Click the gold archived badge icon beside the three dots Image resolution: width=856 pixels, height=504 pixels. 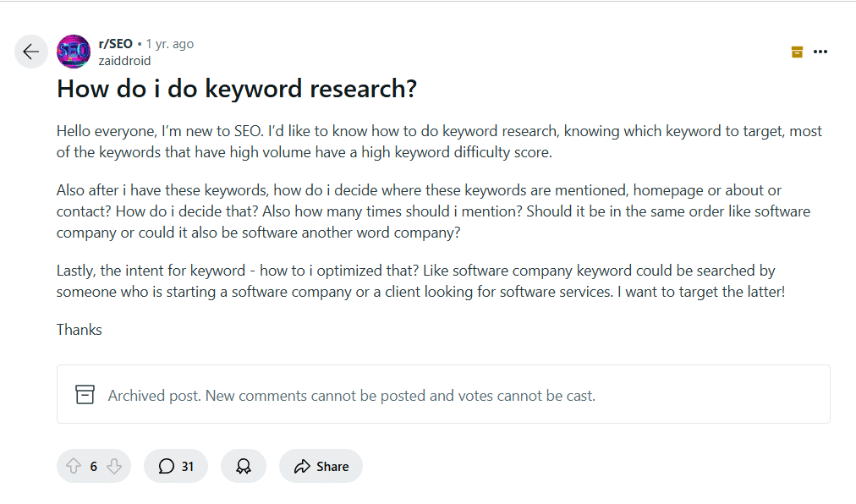[797, 52]
